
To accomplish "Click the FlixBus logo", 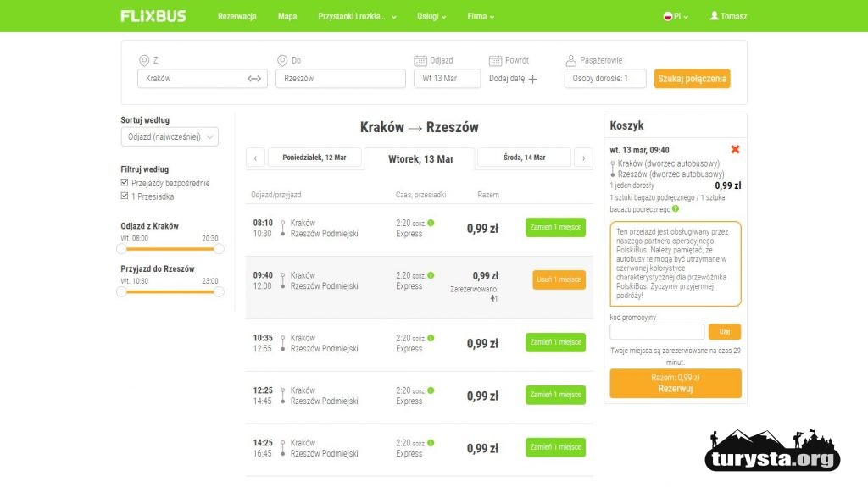I will (x=153, y=16).
